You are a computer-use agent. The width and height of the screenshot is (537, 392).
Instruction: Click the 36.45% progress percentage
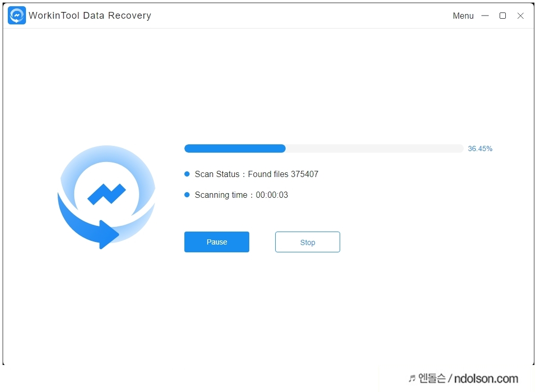(480, 148)
